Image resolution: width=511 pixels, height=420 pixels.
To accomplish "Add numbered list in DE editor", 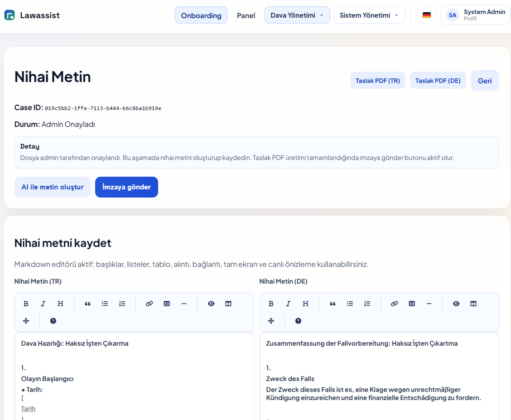I will 367,304.
